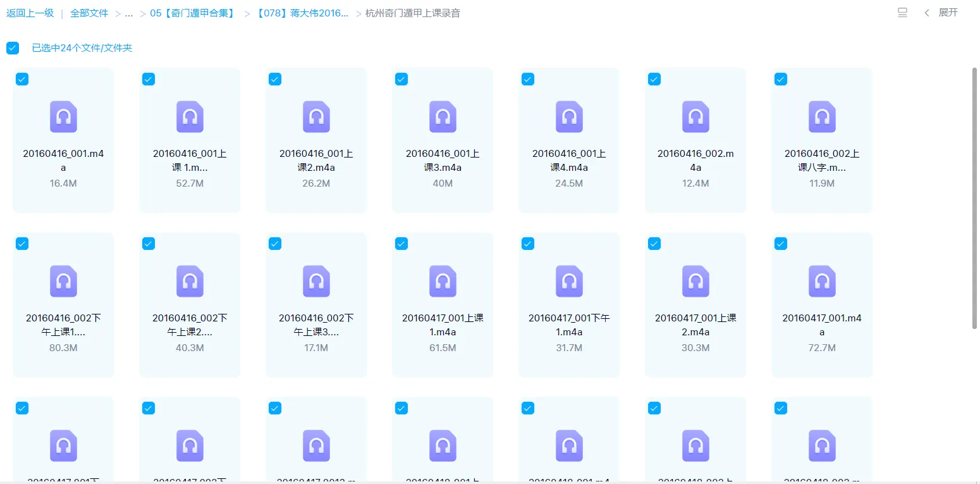This screenshot has height=484, width=980.
Task: Open the 20160416_001上课2.m4a audio file icon
Action: pos(316,116)
